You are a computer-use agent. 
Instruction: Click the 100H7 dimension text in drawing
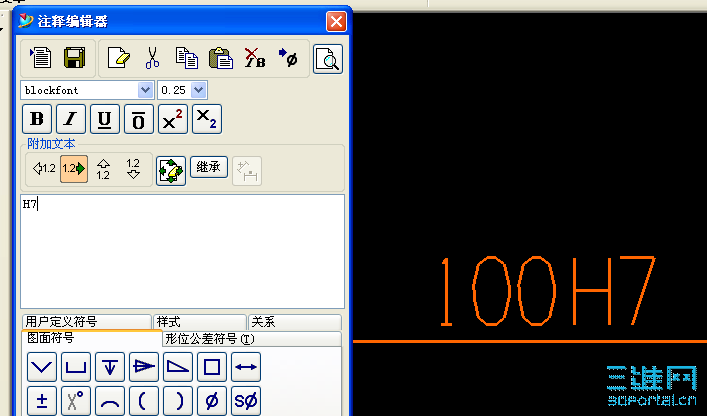click(x=547, y=291)
